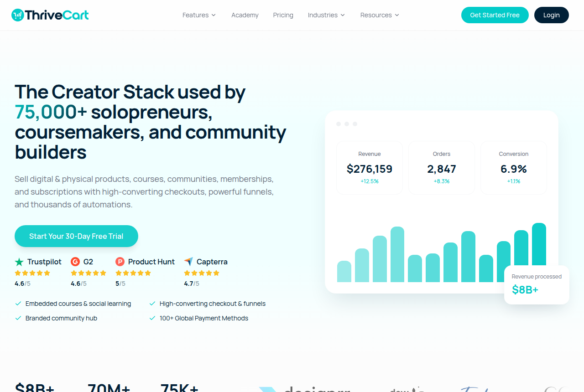Click the Trustpilot 4.6/5 rating text

23,284
